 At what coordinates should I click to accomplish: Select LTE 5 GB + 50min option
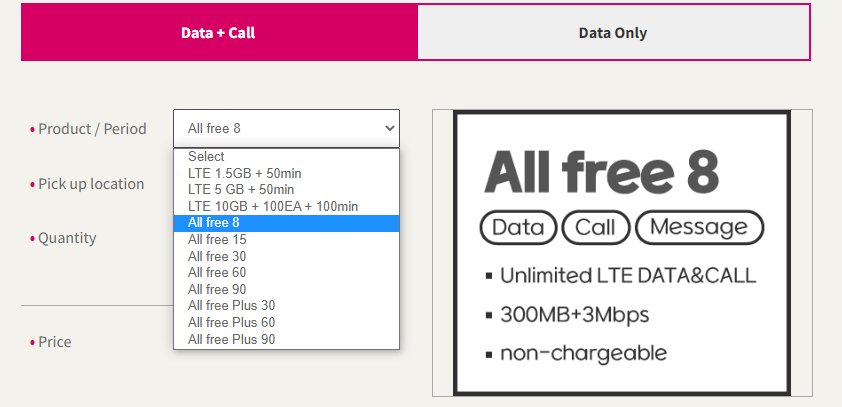tap(241, 190)
